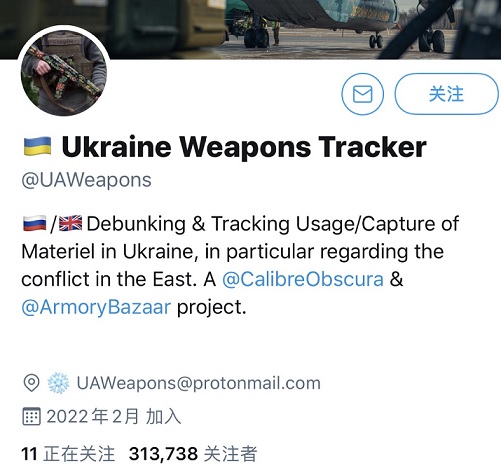Click the 2022年2月 加入 join date
This screenshot has width=501, height=475.
114,417
